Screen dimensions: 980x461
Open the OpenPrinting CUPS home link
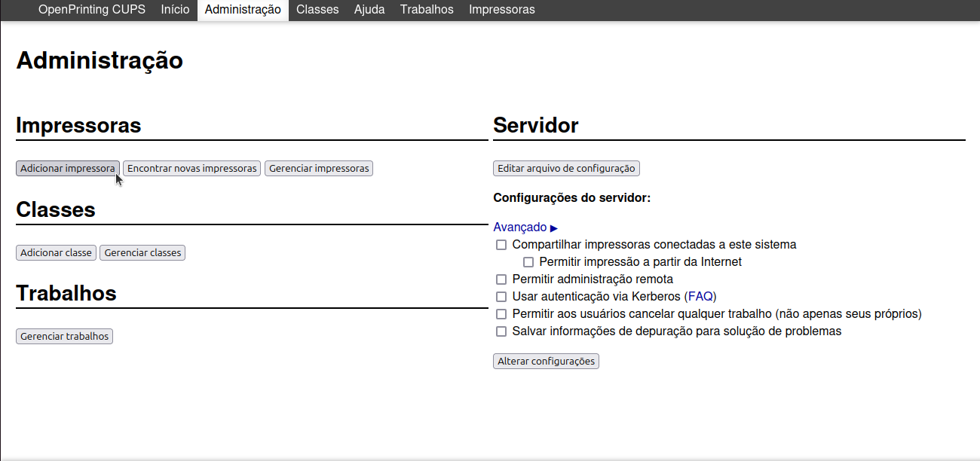tap(92, 10)
